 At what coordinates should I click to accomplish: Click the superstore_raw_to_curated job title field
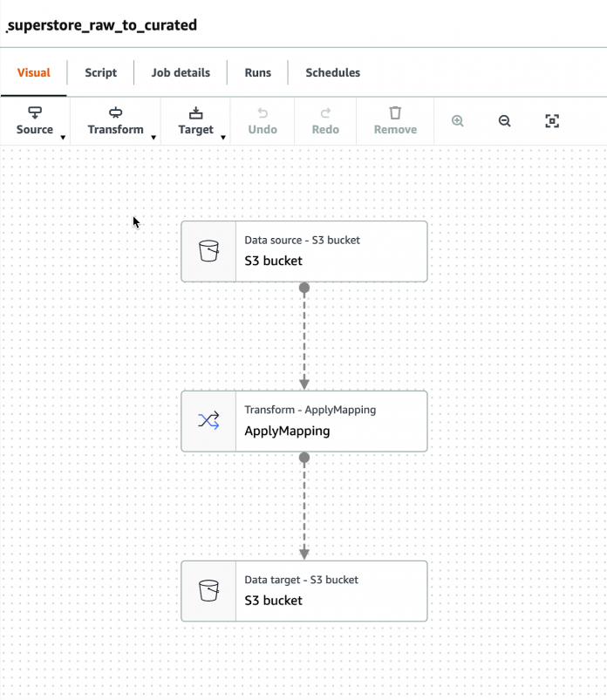[x=101, y=27]
